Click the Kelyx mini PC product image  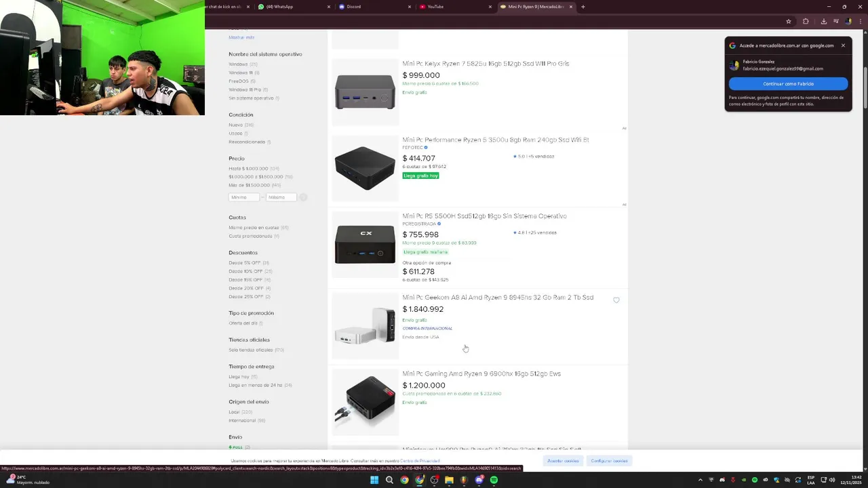[365, 92]
